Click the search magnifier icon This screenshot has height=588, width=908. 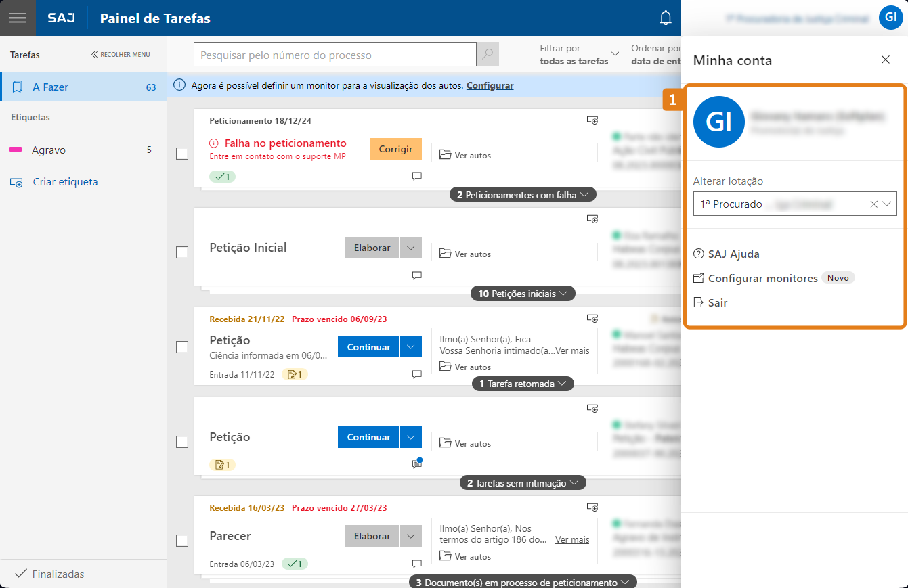tap(488, 53)
